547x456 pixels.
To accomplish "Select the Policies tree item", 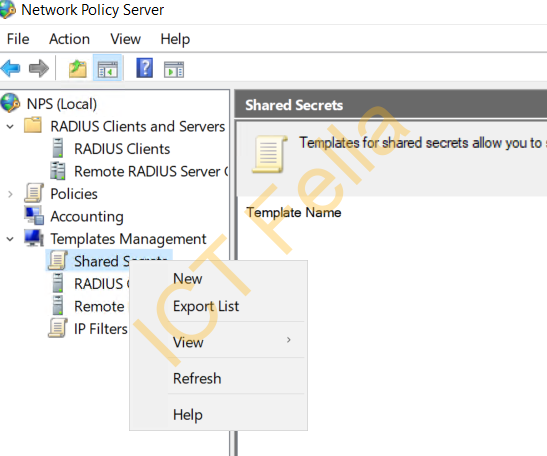I will (74, 194).
